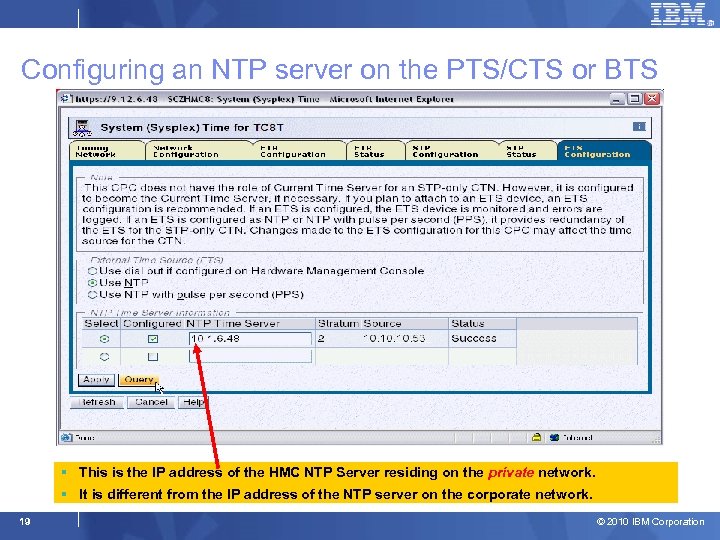
Task: Click the security lock icon in the status bar
Action: pyautogui.click(x=536, y=437)
